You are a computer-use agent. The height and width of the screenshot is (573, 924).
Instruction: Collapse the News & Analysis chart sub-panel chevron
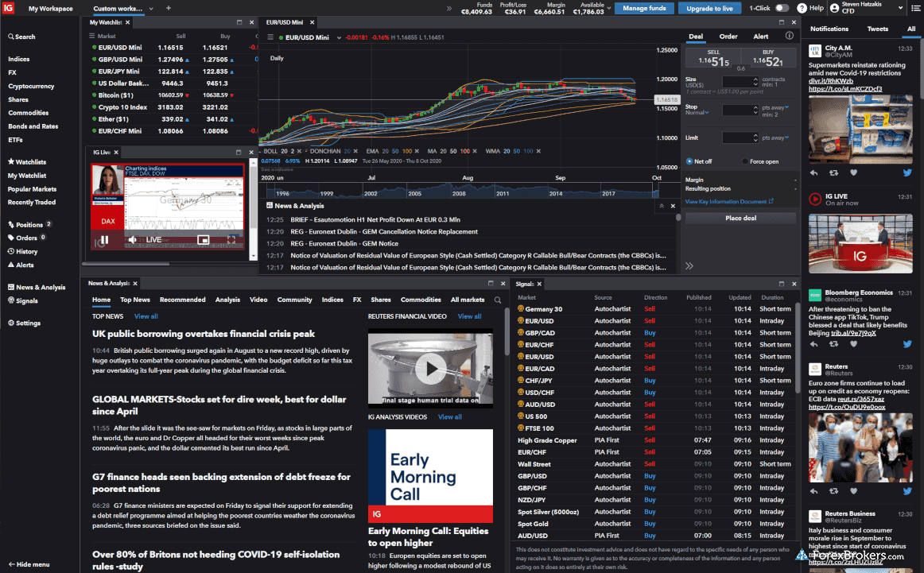(661, 206)
